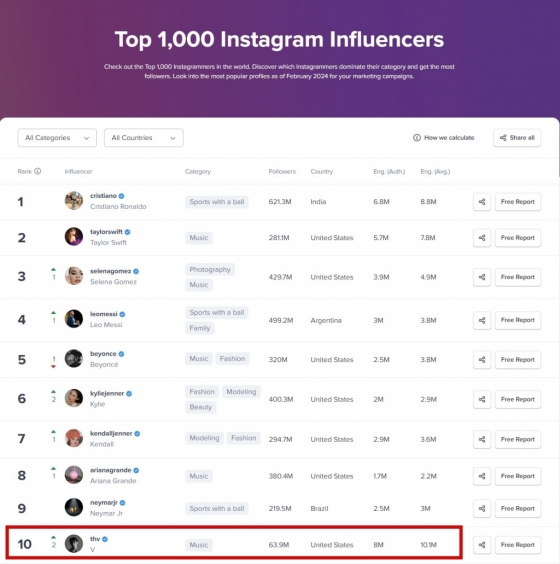Open the cristiano profile link
The image size is (560, 564).
click(x=103, y=196)
